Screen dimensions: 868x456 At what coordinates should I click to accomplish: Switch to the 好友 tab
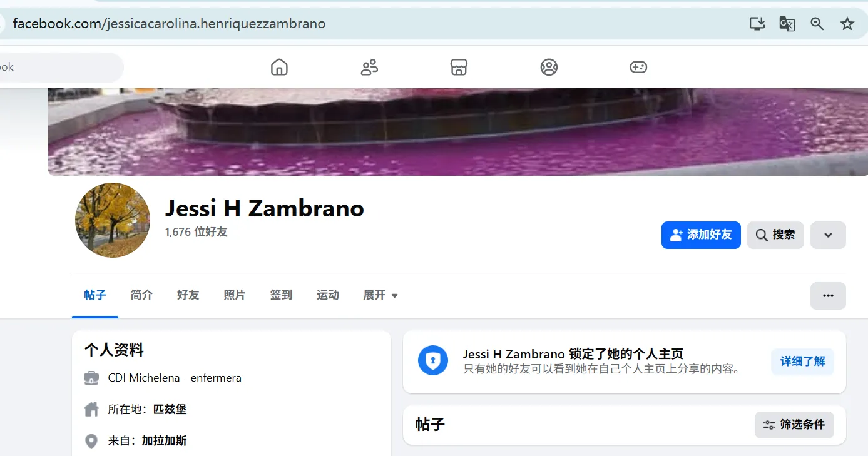(x=188, y=295)
